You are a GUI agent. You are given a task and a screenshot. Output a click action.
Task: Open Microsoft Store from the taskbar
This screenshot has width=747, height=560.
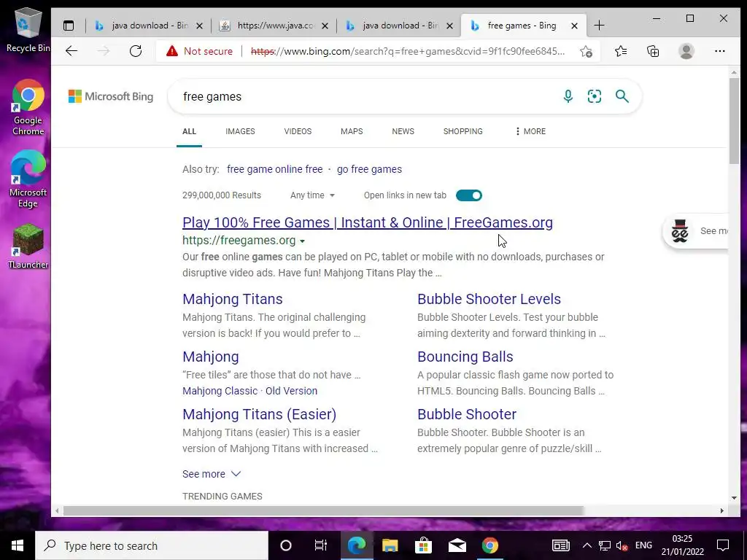click(423, 545)
